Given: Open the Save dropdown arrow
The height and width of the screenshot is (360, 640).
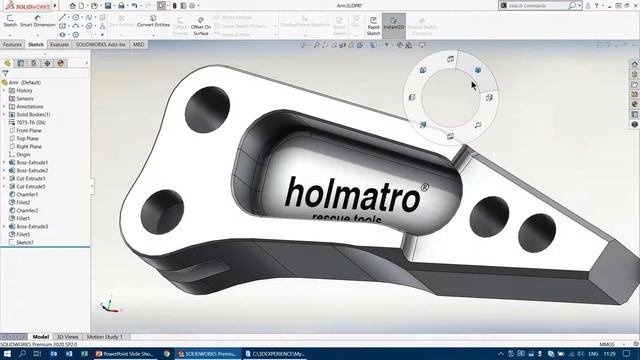Looking at the screenshot, I should (x=114, y=6).
